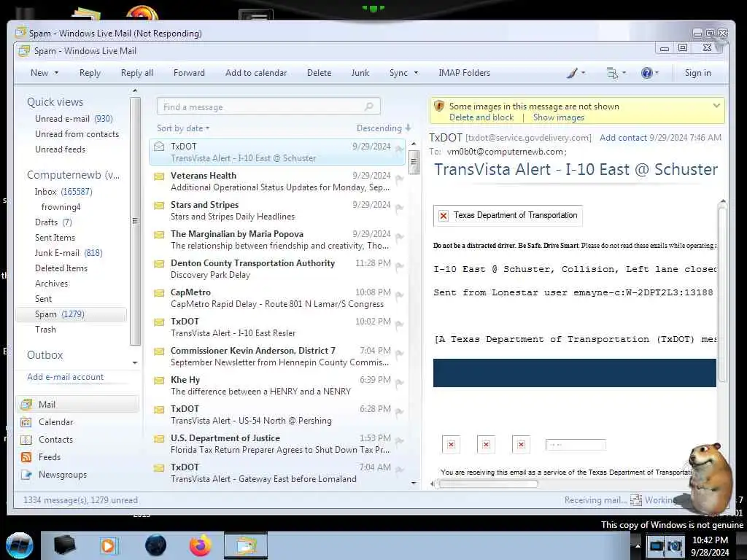Viewport: 747px width, 560px height.
Task: Flag the CapMetro message
Action: tap(399, 296)
